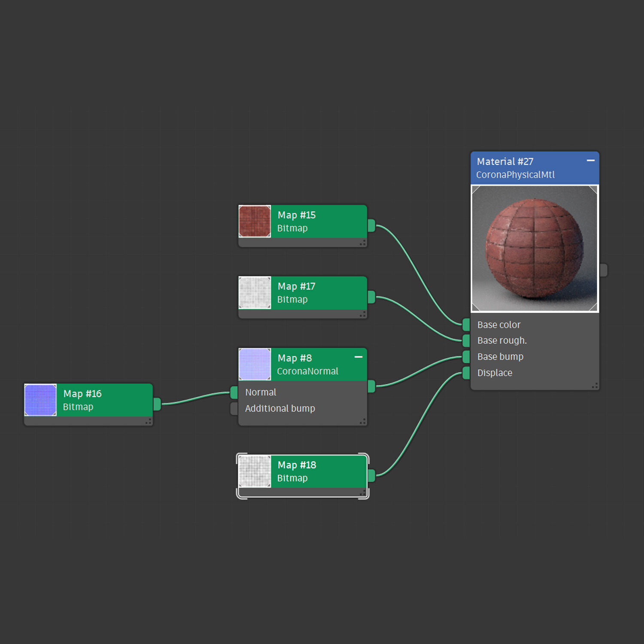Click the Map #18 bitmap thumbnail
This screenshot has height=644, width=644.
(x=255, y=471)
